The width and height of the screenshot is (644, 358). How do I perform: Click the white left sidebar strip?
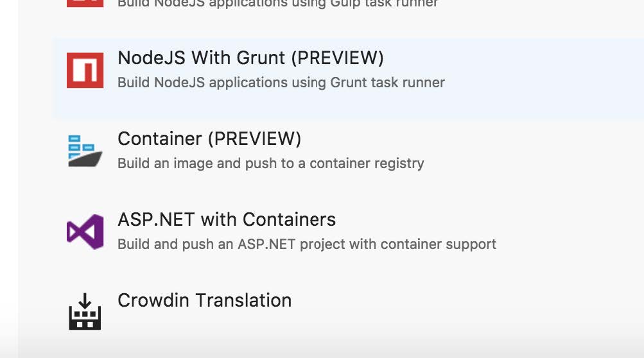[x=8, y=164]
